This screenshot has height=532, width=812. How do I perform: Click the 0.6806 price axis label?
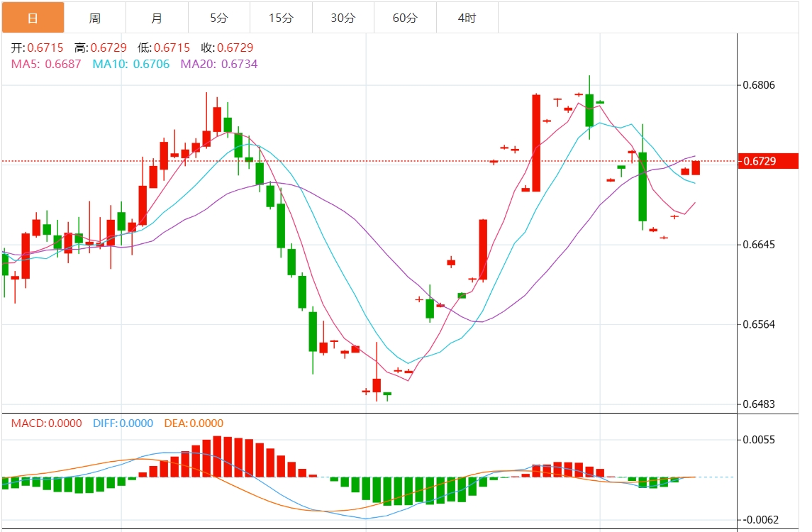tap(759, 85)
